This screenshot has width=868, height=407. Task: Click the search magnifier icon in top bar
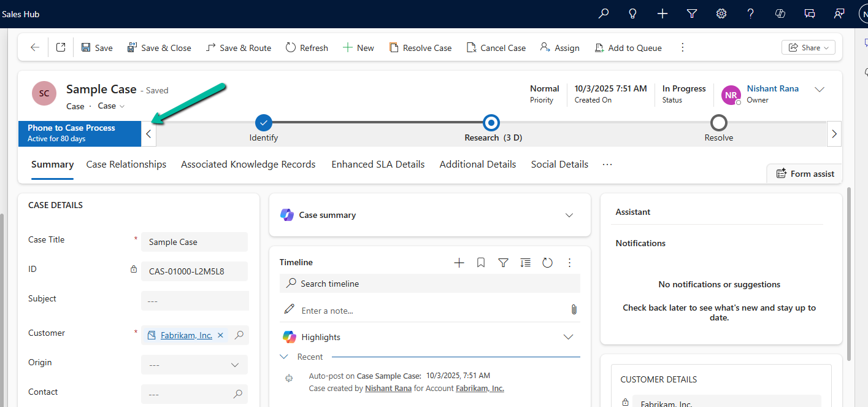point(604,14)
